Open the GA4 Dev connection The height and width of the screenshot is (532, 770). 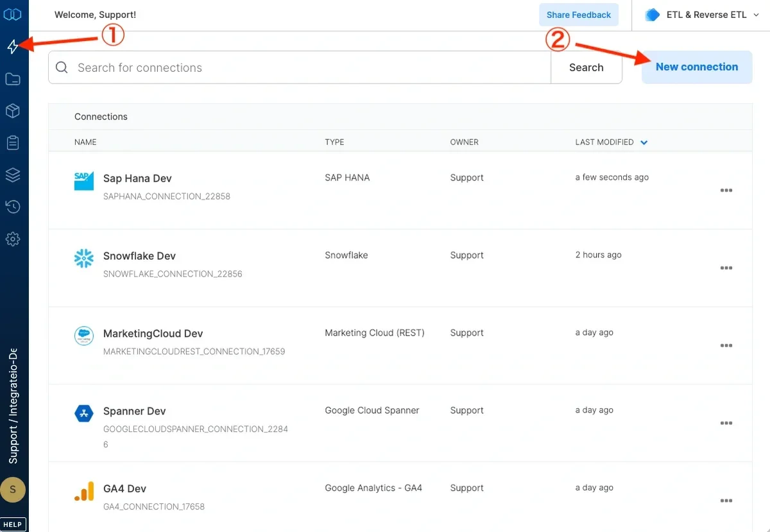pyautogui.click(x=124, y=489)
